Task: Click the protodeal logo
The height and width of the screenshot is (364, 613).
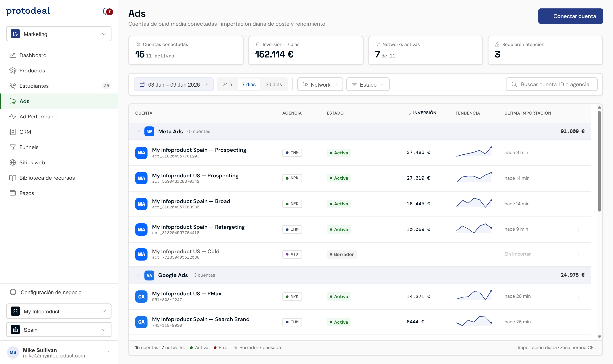Action: (28, 11)
